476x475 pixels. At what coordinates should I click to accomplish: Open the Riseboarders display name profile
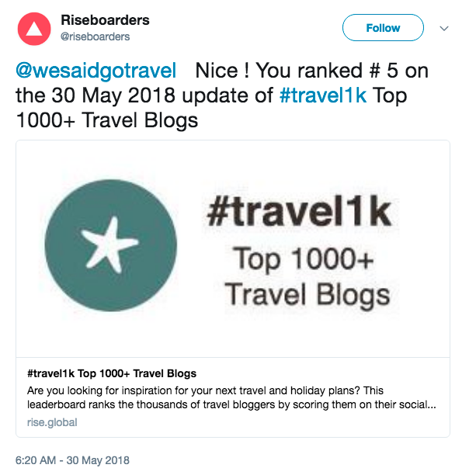105,20
